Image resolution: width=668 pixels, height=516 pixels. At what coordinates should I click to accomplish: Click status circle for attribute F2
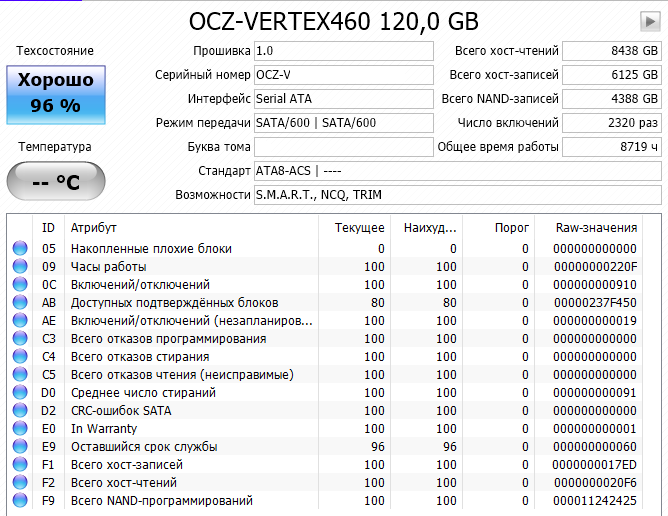pos(20,482)
